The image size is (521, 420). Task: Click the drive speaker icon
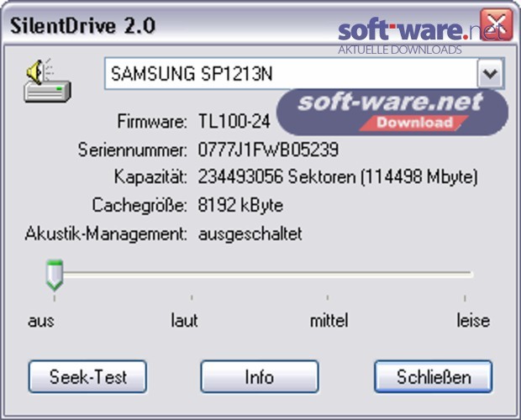(47, 81)
